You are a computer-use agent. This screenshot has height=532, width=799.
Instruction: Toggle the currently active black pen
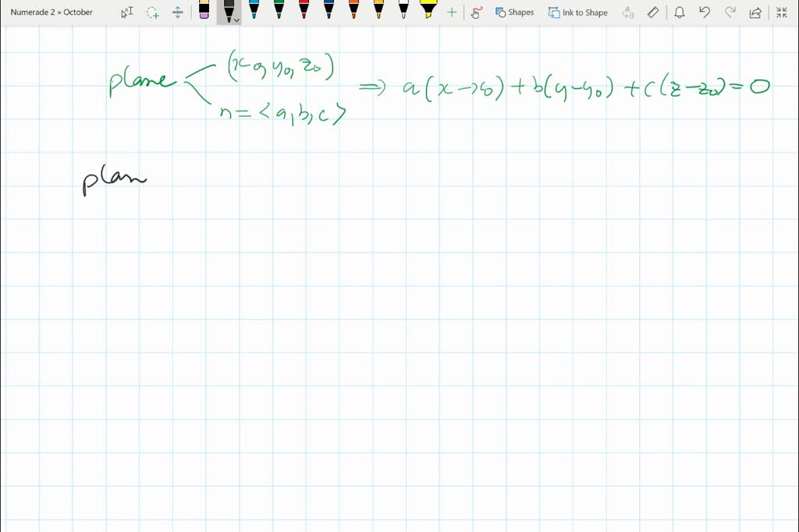(227, 11)
